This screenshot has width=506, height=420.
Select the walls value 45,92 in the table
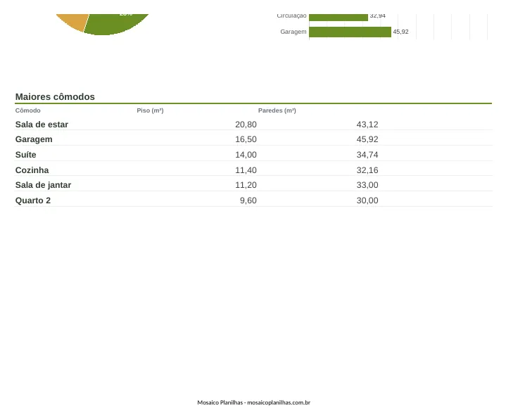click(367, 139)
